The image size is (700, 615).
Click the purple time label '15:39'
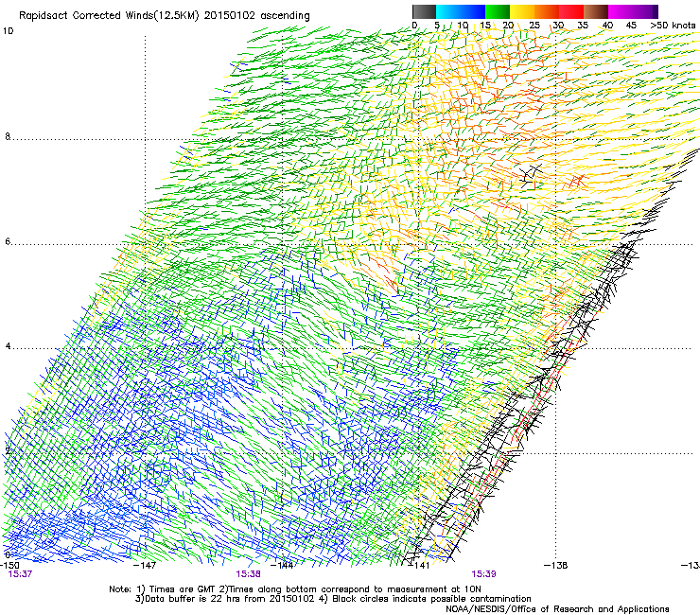click(484, 574)
